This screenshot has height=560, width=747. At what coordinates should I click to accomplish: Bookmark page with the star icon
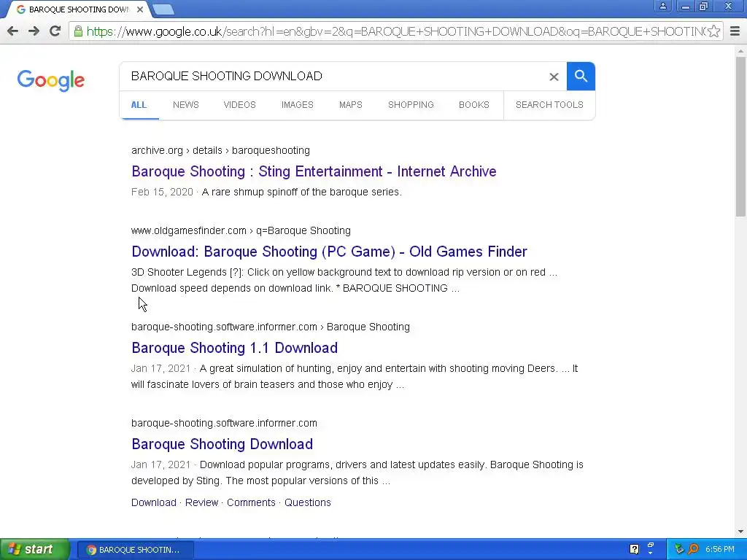(713, 31)
